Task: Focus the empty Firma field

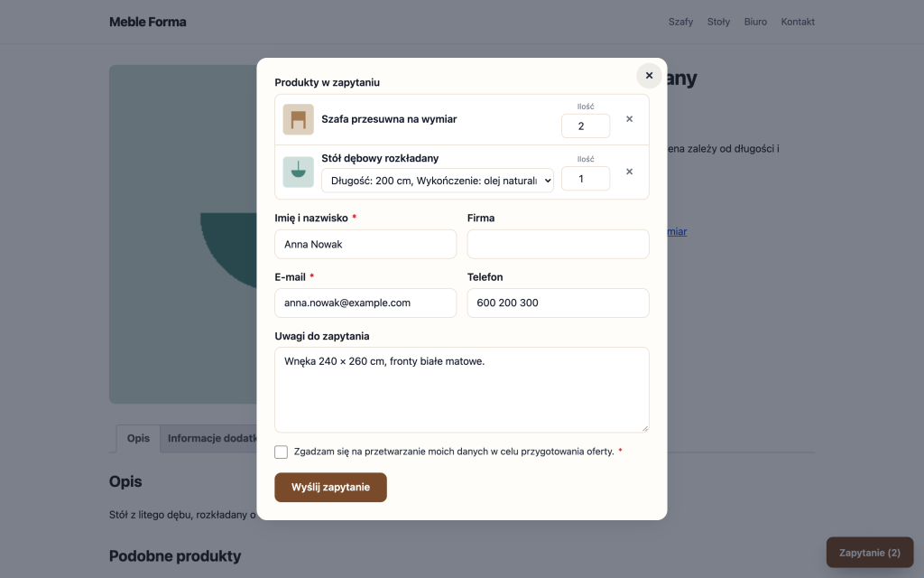Action: (x=558, y=244)
